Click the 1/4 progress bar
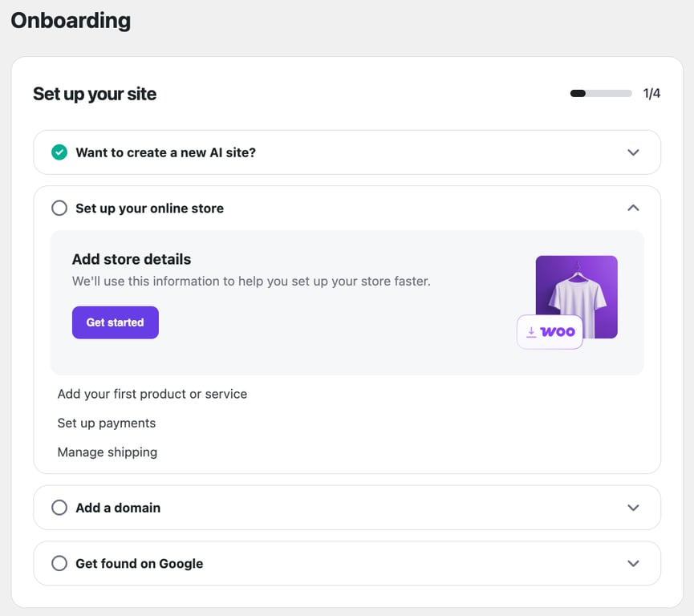The image size is (694, 616). pos(600,93)
